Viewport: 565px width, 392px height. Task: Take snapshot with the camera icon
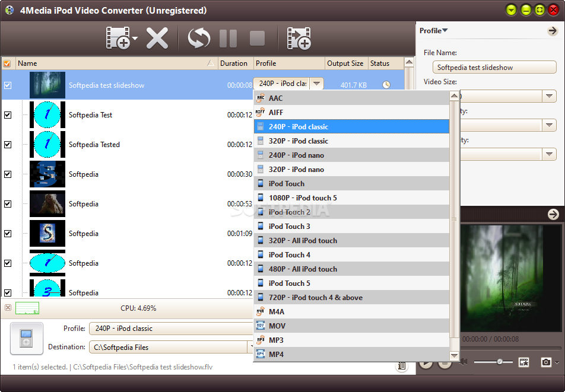coord(546,362)
